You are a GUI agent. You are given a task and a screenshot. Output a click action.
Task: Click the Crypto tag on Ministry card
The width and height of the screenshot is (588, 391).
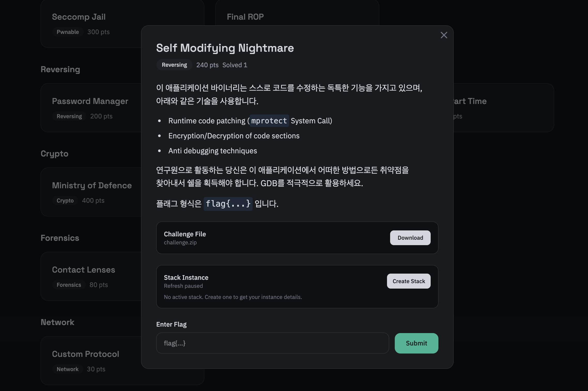click(x=65, y=201)
